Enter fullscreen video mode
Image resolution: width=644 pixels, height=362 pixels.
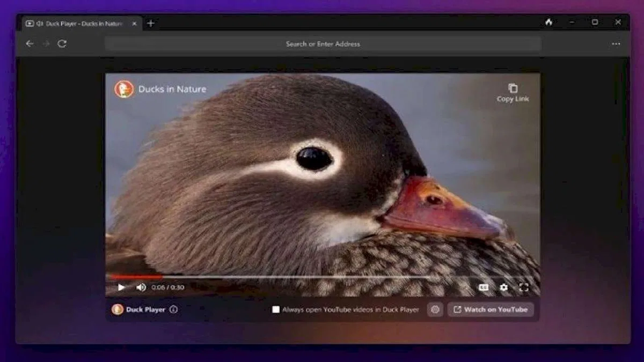click(x=524, y=287)
